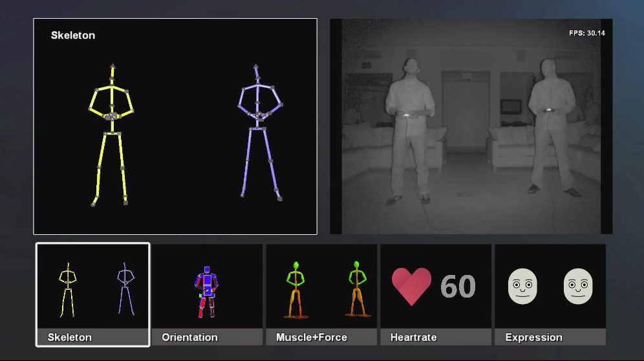Click the Skeleton title in the main panel
Screen dimensions: 644x361
pyautogui.click(x=72, y=36)
